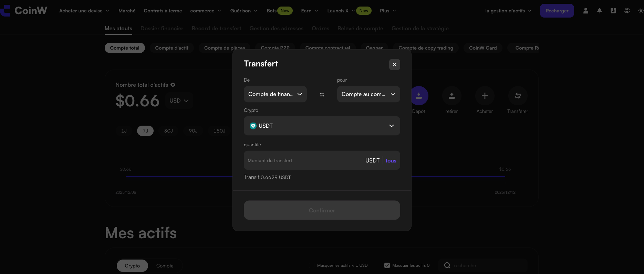Select Compte d'actif pill
This screenshot has width=644, height=274.
point(172,48)
